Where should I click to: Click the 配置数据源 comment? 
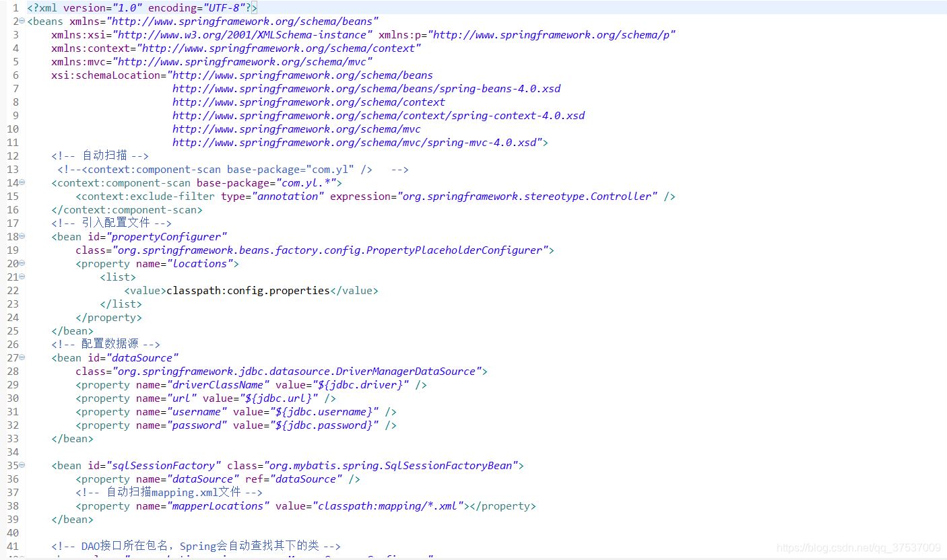[x=106, y=345]
